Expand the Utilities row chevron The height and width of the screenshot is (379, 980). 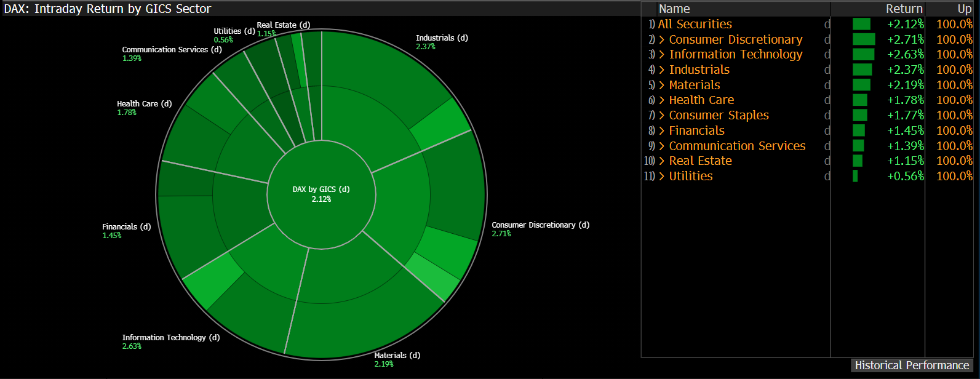coord(662,177)
